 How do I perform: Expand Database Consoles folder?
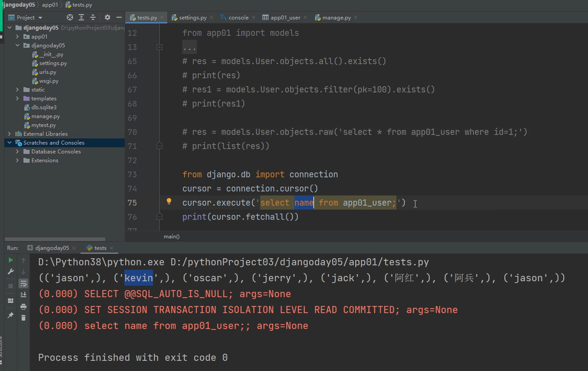[x=17, y=151]
